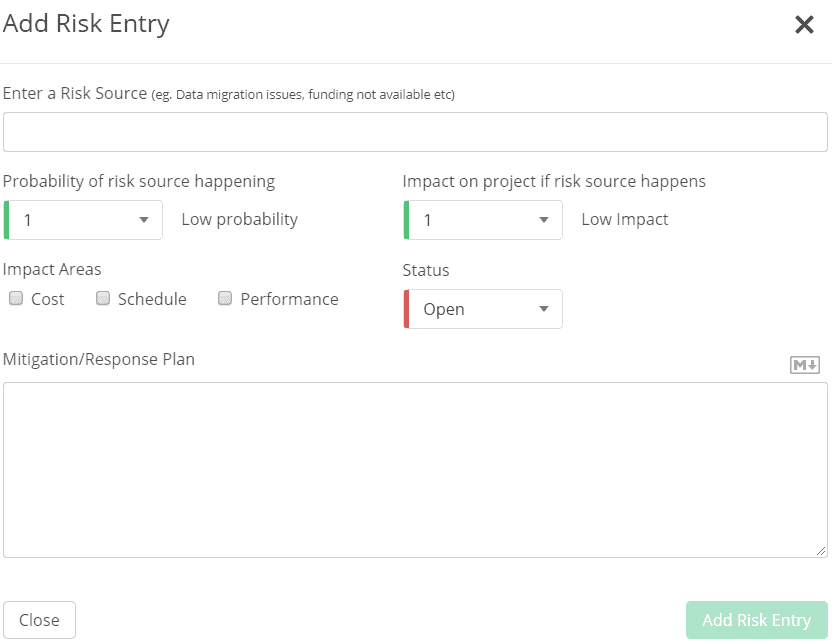Click the textarea resize handle corner
The width and height of the screenshot is (832, 644).
[821, 551]
